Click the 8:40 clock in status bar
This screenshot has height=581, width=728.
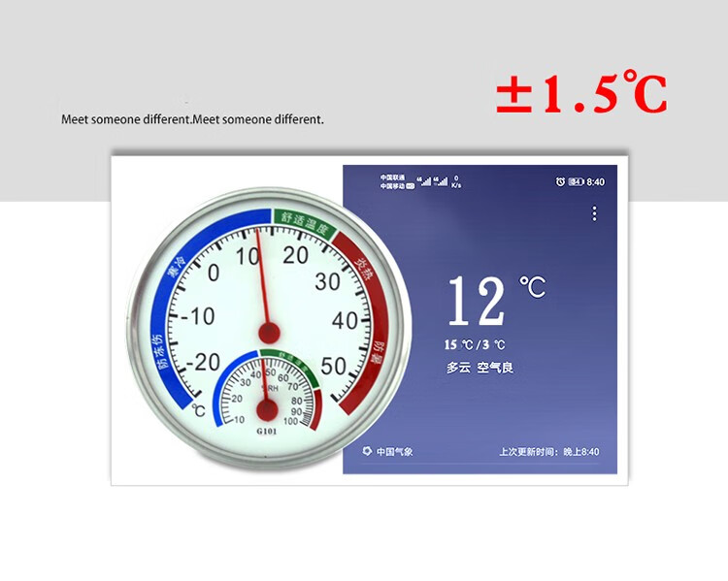(595, 182)
